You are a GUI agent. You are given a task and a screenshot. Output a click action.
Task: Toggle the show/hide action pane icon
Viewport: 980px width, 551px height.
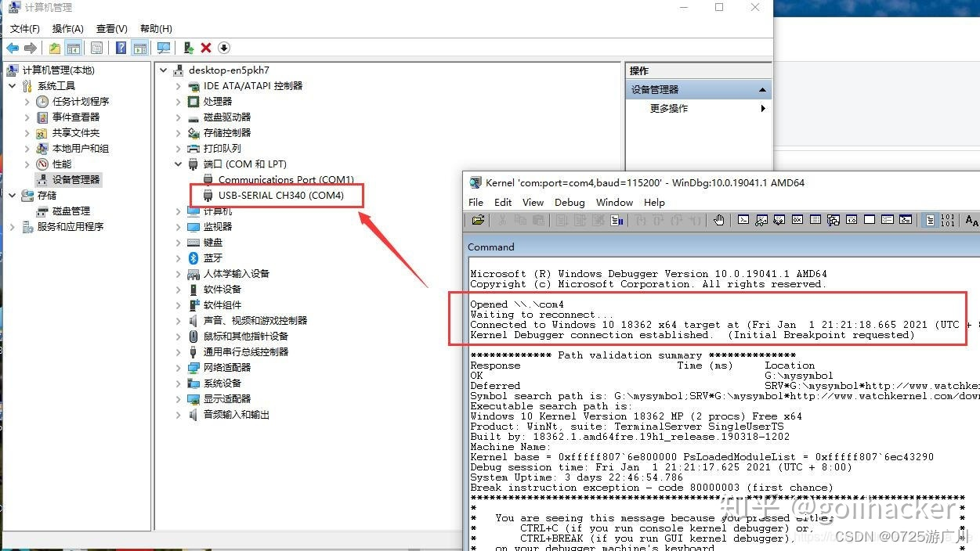tap(139, 48)
